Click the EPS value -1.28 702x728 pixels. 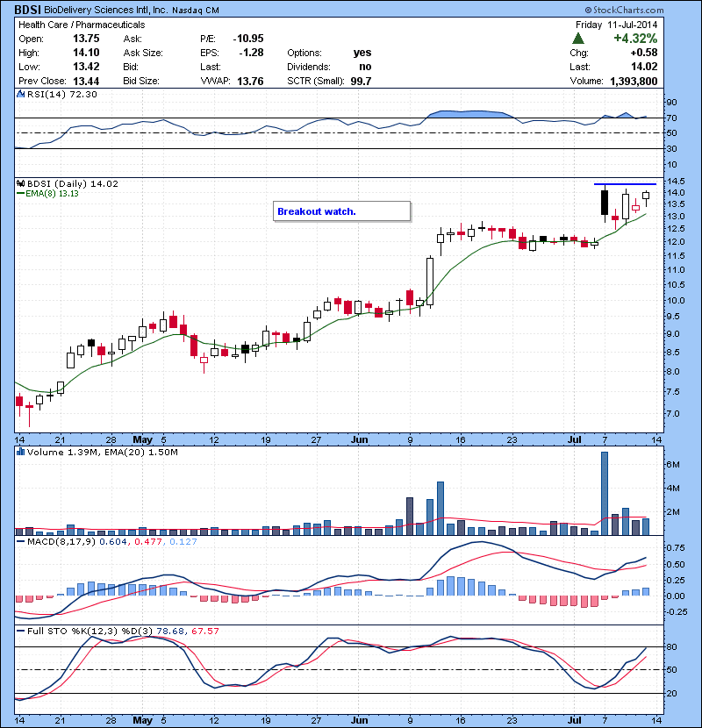click(251, 53)
